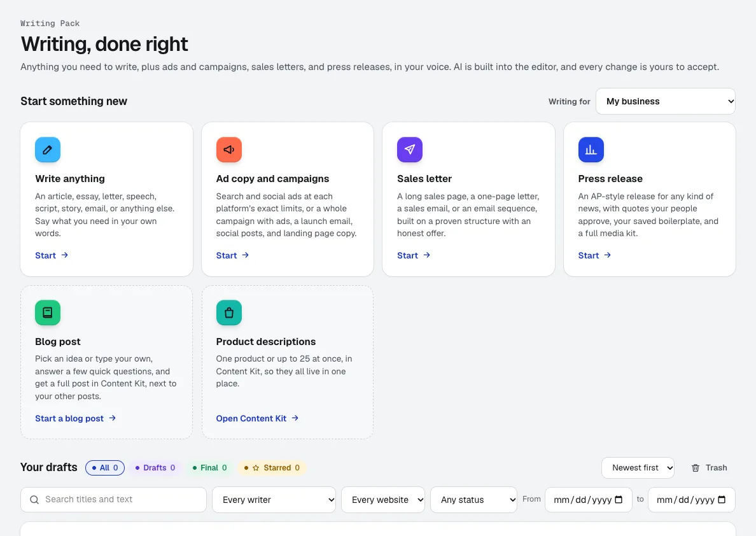Image resolution: width=756 pixels, height=536 pixels.
Task: Click the Blog post card heading
Action: coord(58,342)
